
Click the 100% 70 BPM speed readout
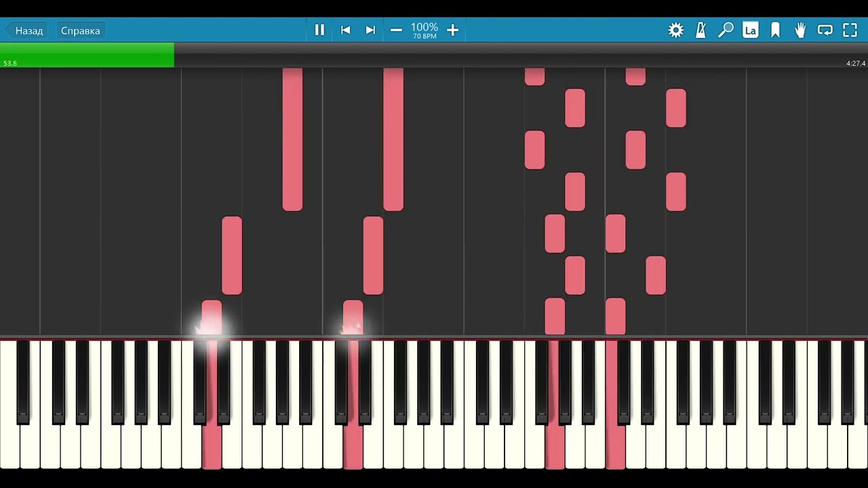(425, 30)
